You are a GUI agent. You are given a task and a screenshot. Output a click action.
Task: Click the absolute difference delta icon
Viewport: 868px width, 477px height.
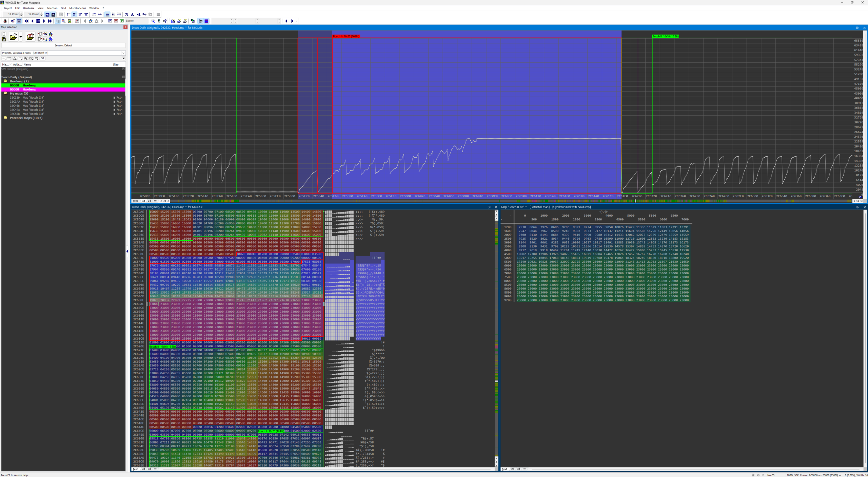point(132,15)
